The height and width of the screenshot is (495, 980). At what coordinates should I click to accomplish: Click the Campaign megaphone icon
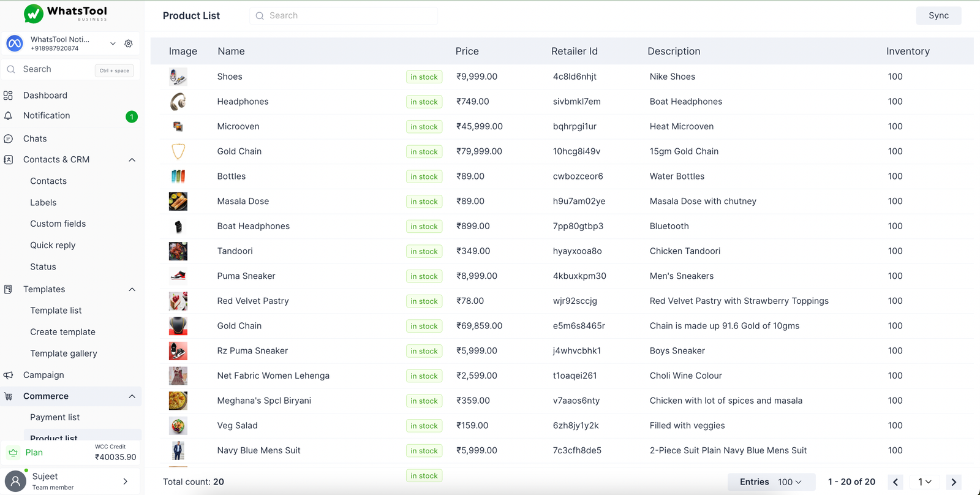[8, 375]
